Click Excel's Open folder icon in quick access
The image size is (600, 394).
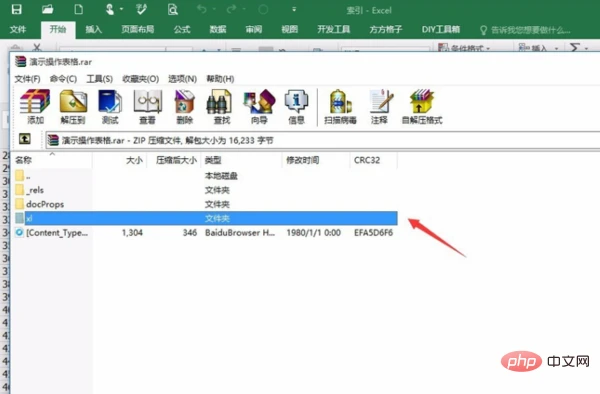point(48,9)
